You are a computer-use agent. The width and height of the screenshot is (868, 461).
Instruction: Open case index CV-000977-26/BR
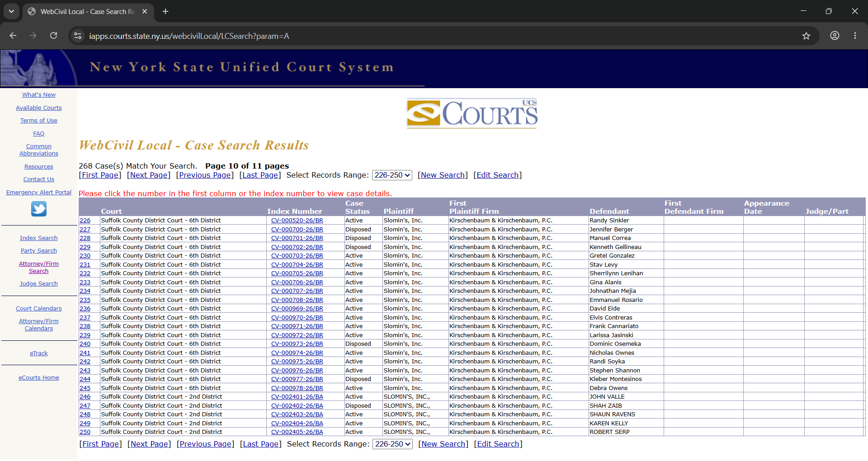(x=297, y=379)
